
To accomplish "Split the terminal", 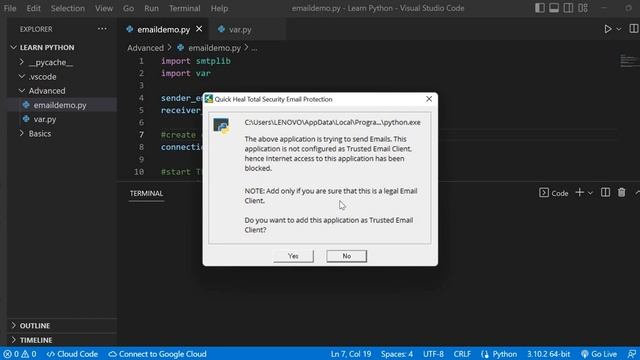I will coord(605,193).
